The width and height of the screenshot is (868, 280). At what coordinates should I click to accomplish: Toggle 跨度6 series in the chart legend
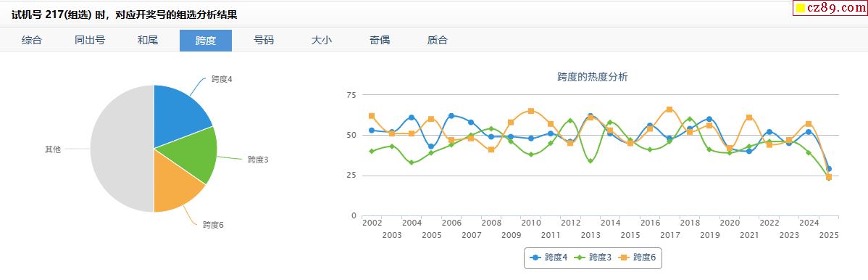[637, 258]
